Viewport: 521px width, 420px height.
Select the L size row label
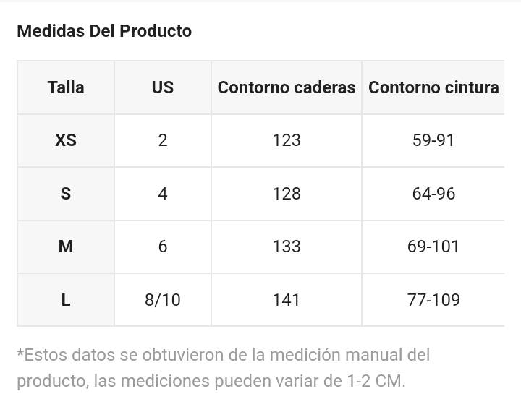tap(66, 300)
